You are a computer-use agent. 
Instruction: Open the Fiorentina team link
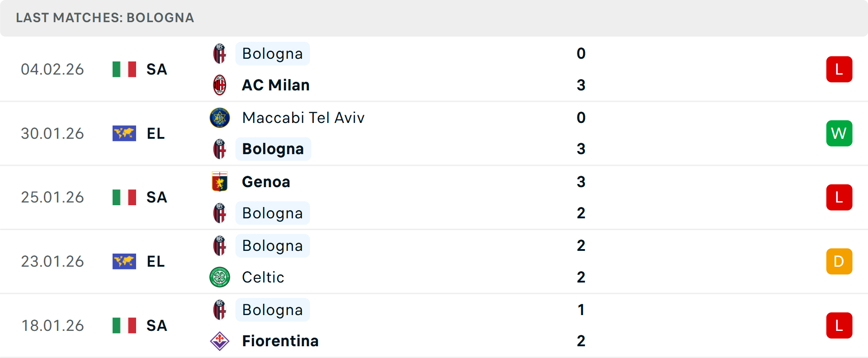point(280,341)
